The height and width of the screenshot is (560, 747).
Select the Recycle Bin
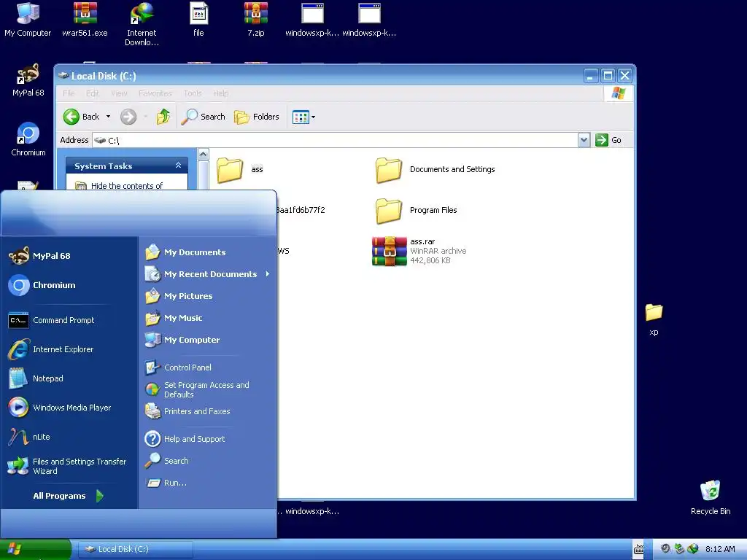(711, 497)
